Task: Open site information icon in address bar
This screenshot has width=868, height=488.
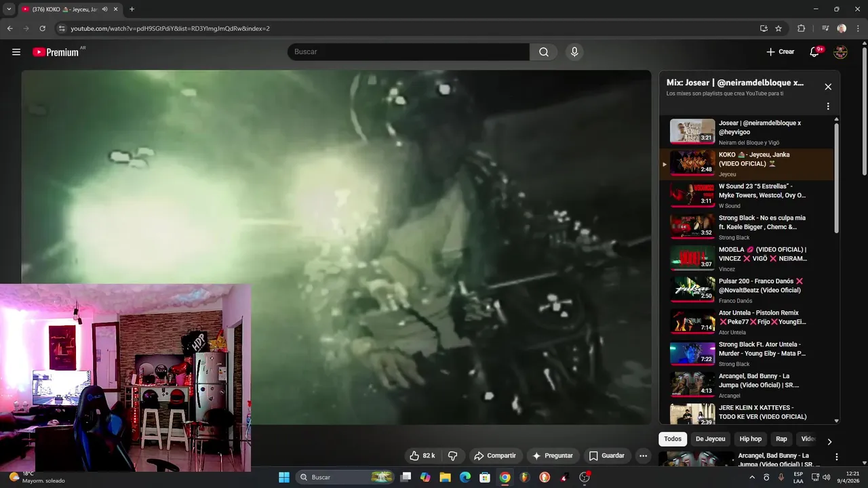Action: (62, 28)
